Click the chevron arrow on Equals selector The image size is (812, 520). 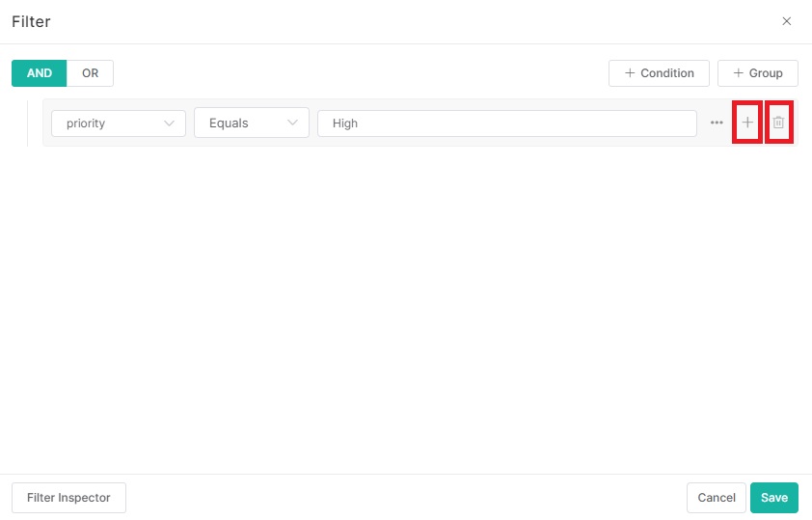(293, 123)
